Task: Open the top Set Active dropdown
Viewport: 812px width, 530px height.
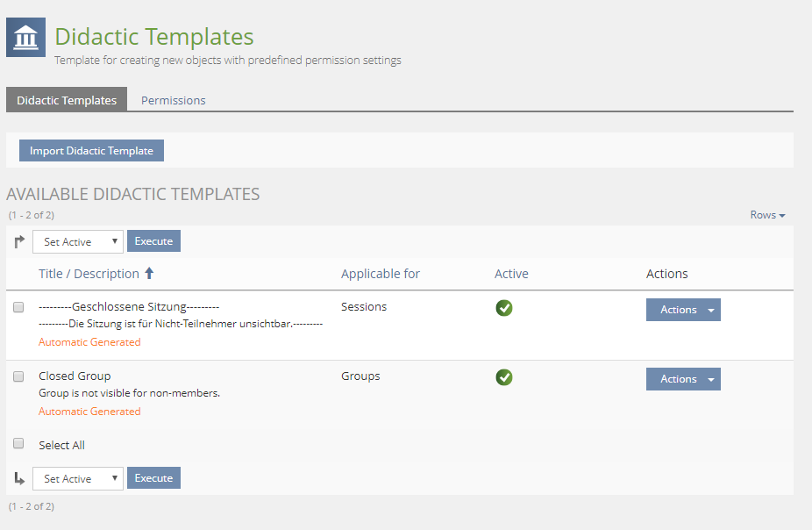Action: click(78, 242)
